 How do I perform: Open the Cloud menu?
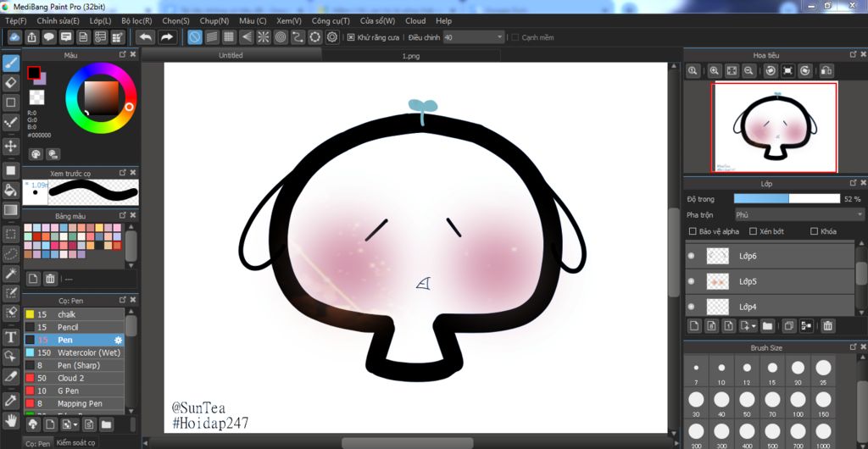coord(415,21)
